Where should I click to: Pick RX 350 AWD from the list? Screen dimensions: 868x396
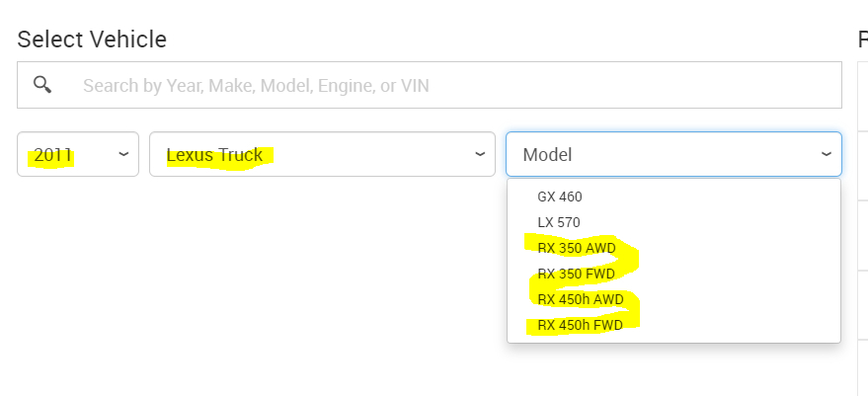577,248
